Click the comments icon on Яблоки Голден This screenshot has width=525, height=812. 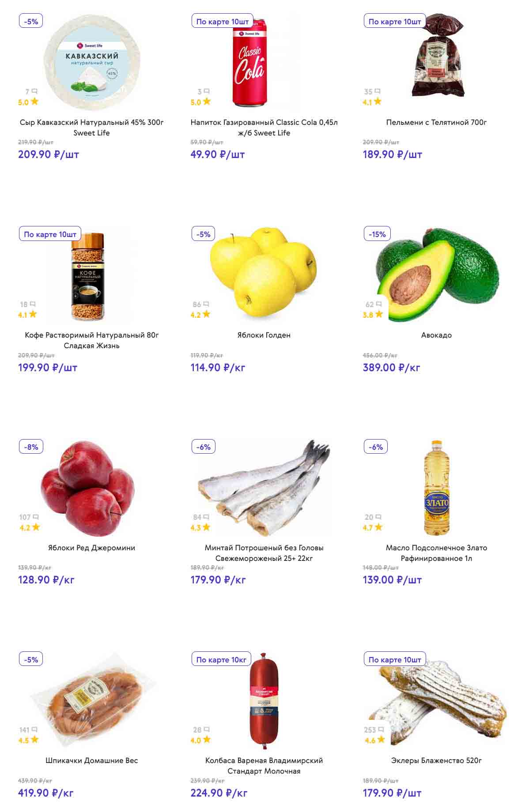click(x=206, y=304)
